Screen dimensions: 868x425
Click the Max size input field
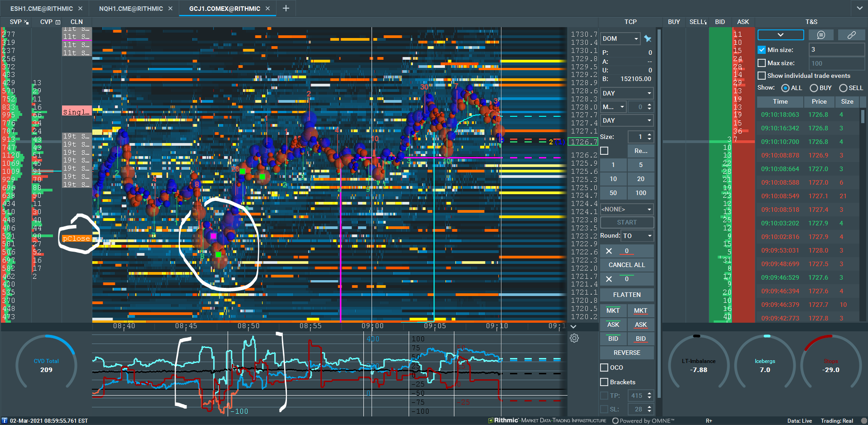(836, 63)
